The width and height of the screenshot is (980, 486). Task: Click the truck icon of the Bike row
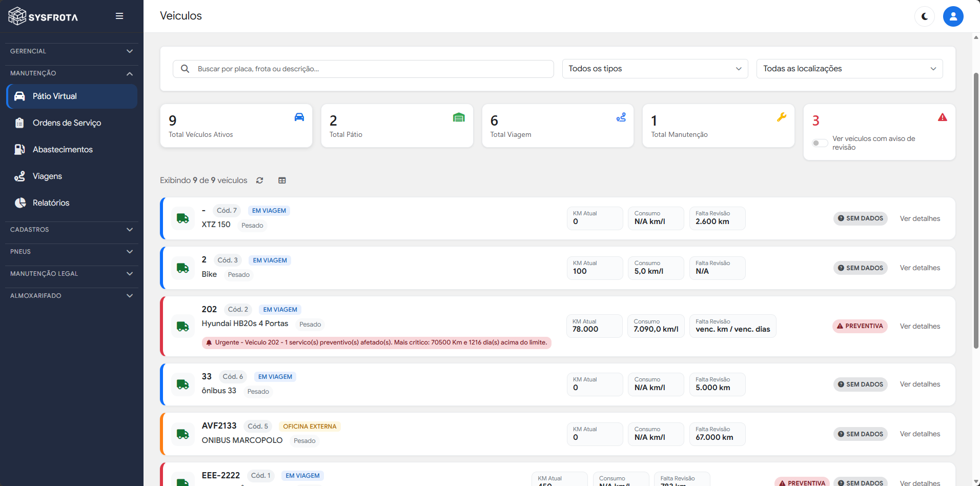click(x=183, y=268)
